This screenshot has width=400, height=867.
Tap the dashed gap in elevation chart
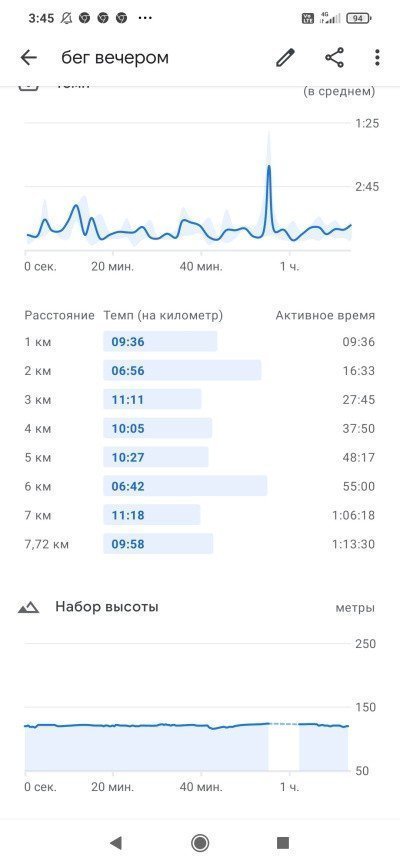pos(283,724)
